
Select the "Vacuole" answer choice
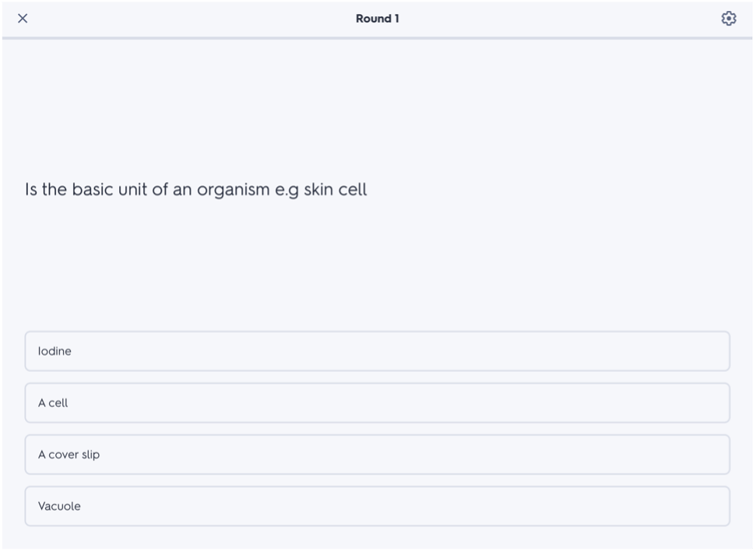coord(377,506)
